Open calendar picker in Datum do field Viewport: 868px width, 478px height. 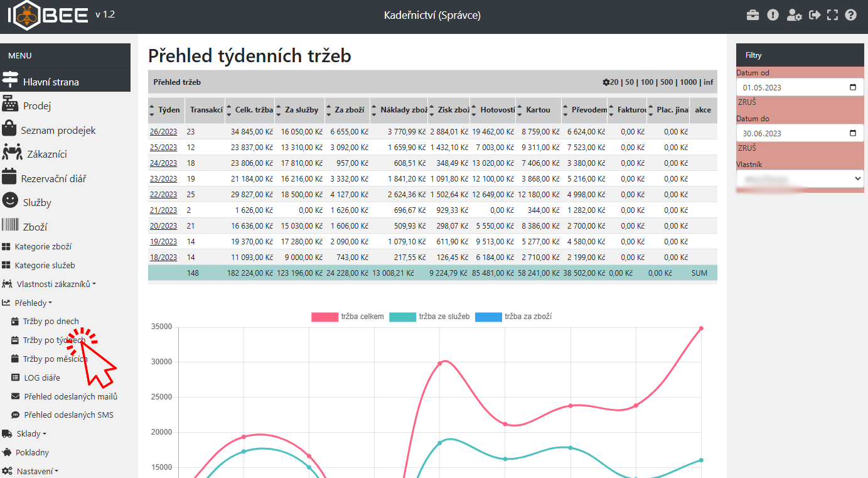point(852,133)
